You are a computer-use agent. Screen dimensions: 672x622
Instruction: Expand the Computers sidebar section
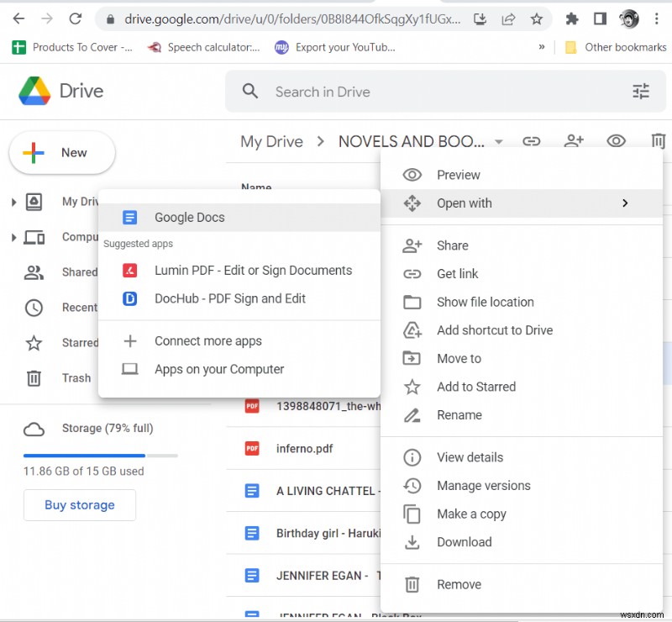pos(13,237)
